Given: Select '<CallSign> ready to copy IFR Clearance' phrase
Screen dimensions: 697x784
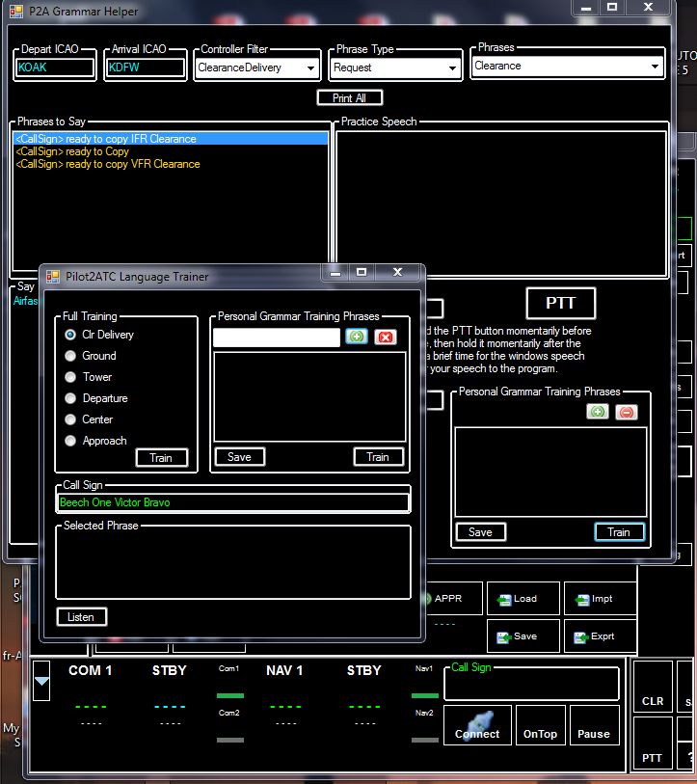Looking at the screenshot, I should pyautogui.click(x=171, y=139).
